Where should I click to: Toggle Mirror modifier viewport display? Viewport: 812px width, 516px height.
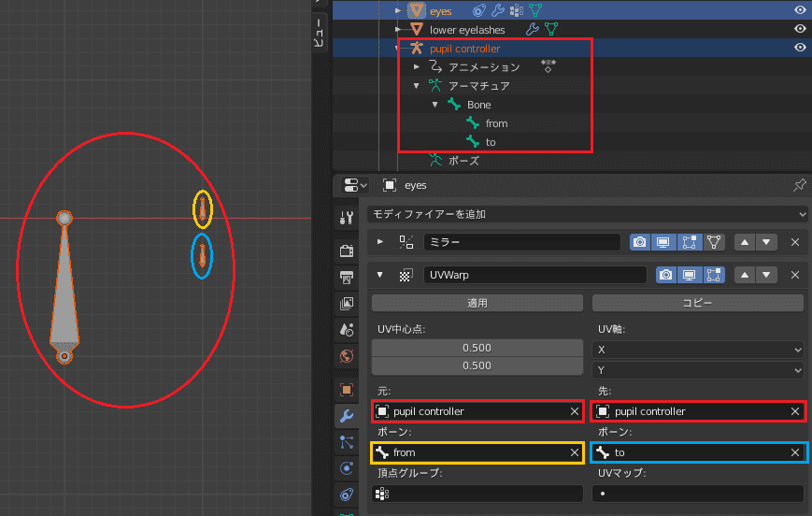663,242
